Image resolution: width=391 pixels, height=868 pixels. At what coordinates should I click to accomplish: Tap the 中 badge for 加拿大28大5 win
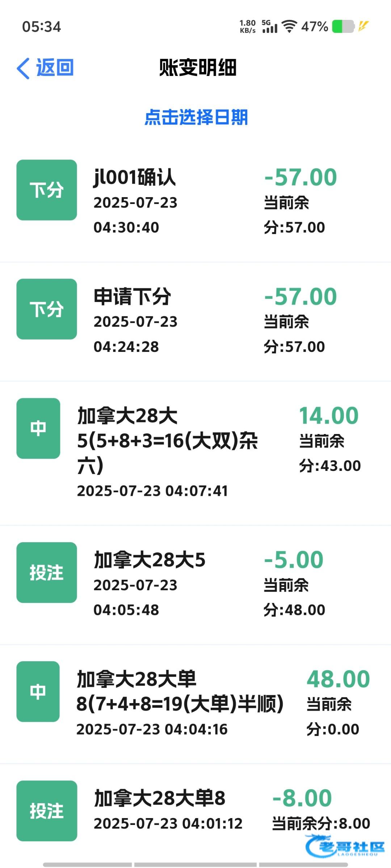coord(38,428)
